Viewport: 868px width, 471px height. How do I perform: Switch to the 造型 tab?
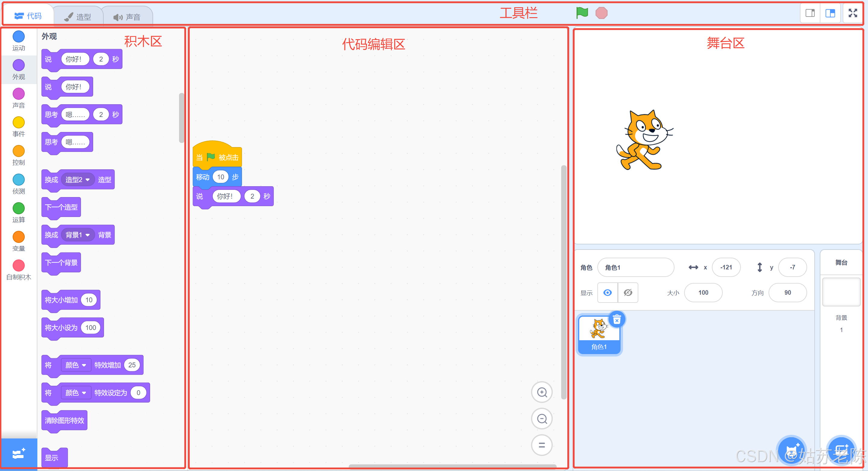(78, 17)
